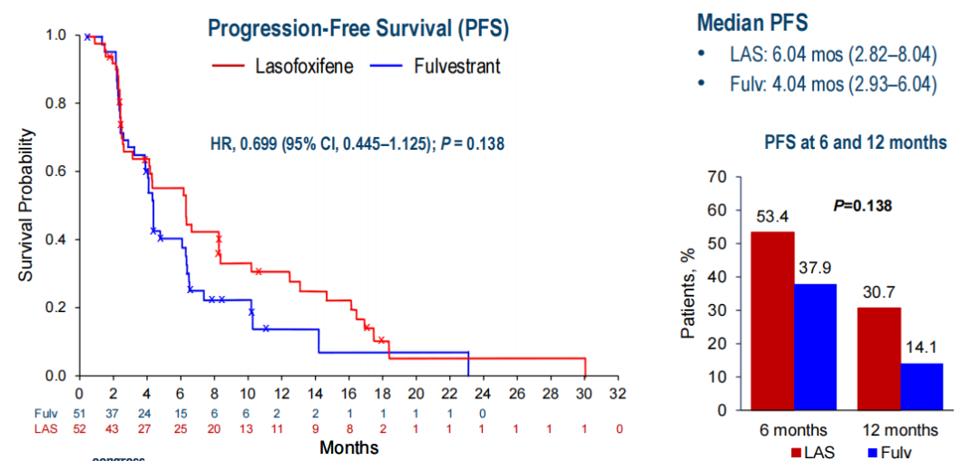
Task: Click the hazard ratio HR 0.699 text
Action: (357, 142)
